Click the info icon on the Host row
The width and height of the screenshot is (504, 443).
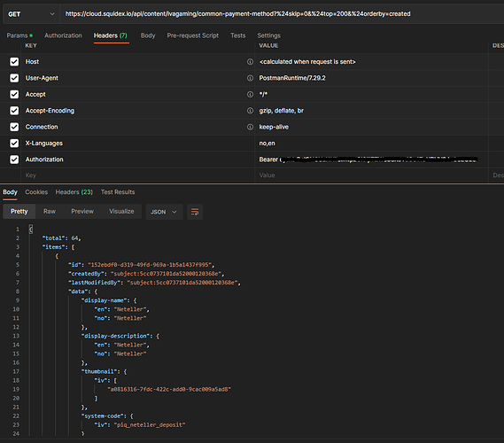pos(250,62)
